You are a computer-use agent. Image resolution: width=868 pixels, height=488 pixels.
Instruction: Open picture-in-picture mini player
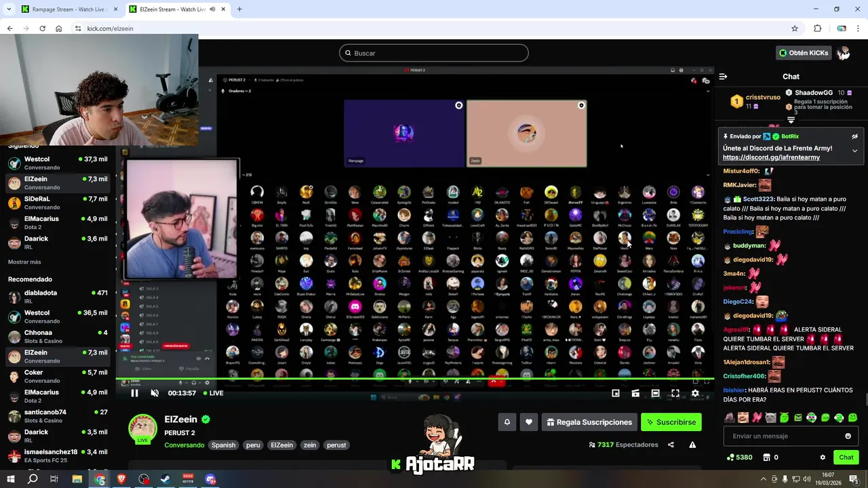(x=616, y=393)
